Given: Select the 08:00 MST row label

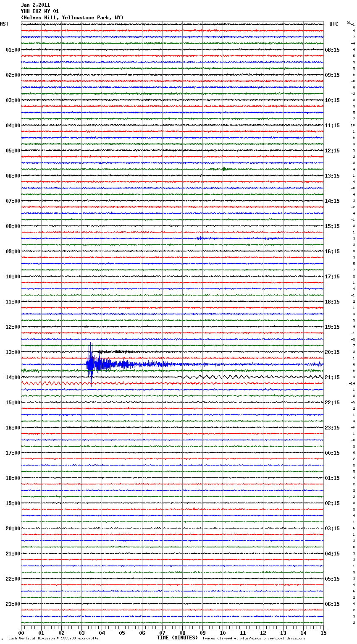Looking at the screenshot, I should [x=13, y=226].
